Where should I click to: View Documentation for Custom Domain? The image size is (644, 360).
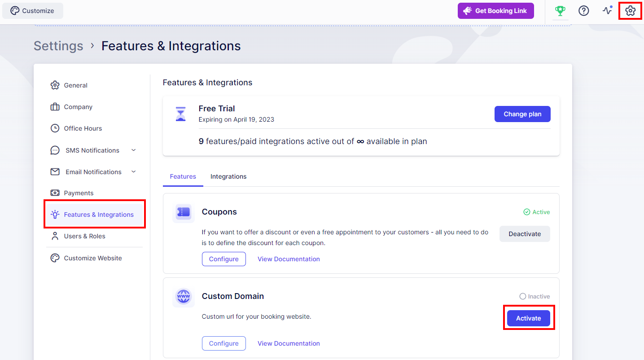(x=289, y=343)
